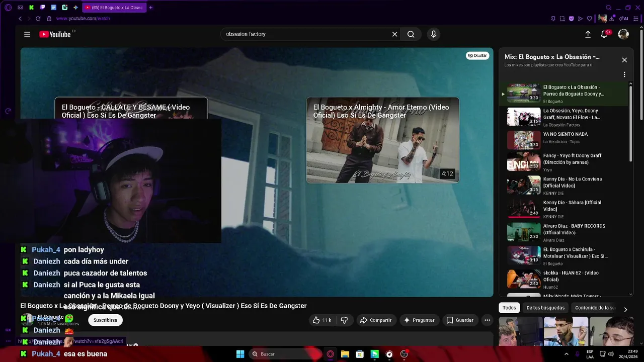The height and width of the screenshot is (362, 644).
Task: Open the browser snapshot tool icon
Action: point(562,19)
